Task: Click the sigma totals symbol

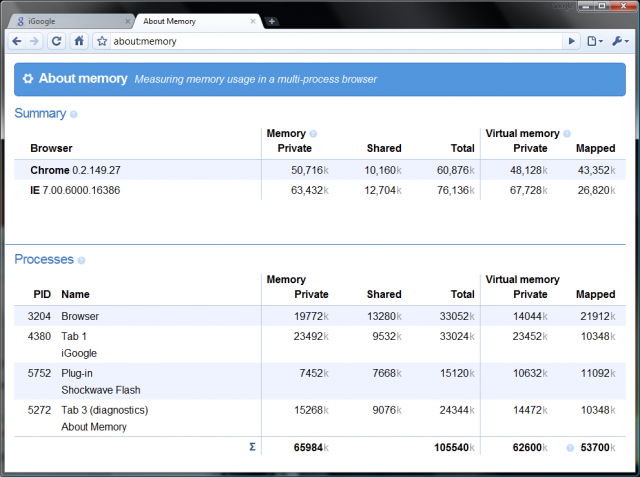Action: click(252, 447)
